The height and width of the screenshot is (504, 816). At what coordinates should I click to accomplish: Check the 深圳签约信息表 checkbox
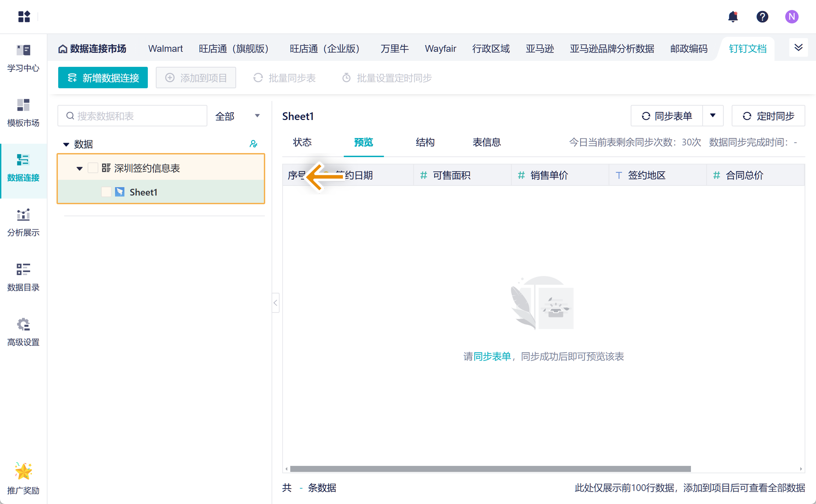point(93,168)
